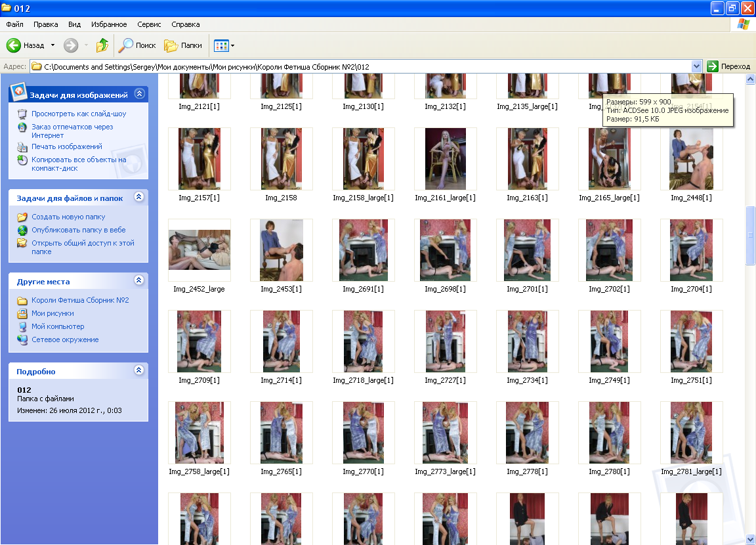
Task: Open the Файл menu
Action: (14, 24)
